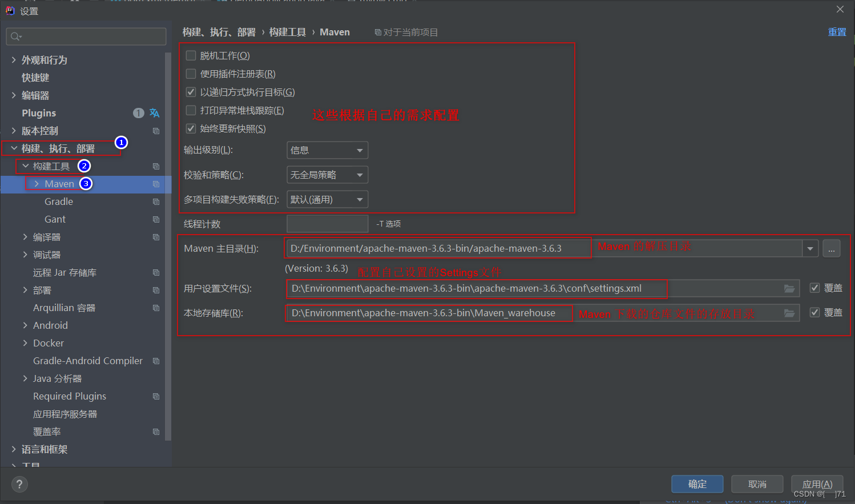This screenshot has width=855, height=504.
Task: Click project-level icon beside 版本控制
Action: [x=156, y=131]
